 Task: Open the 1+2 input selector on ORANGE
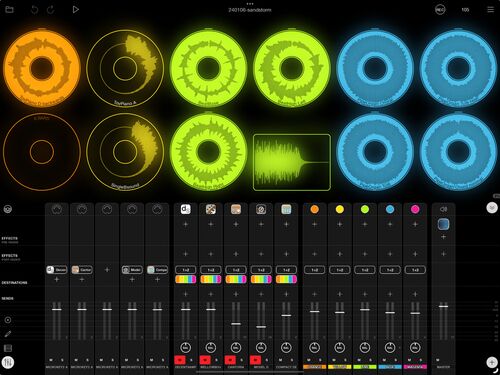[314, 270]
